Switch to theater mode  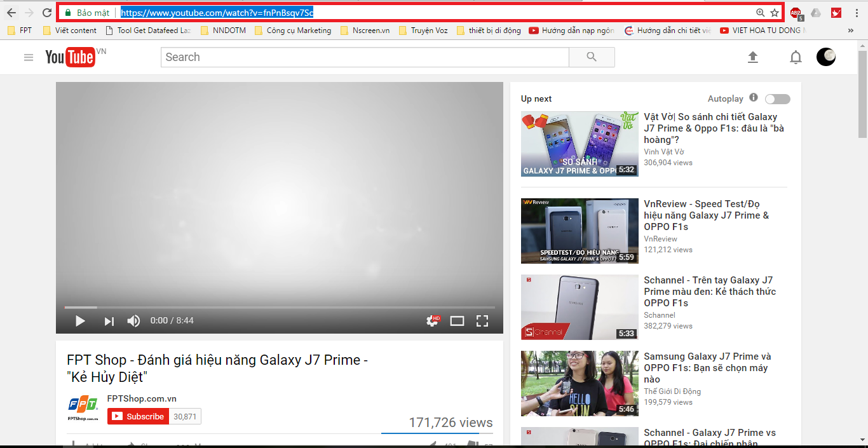[x=457, y=321]
